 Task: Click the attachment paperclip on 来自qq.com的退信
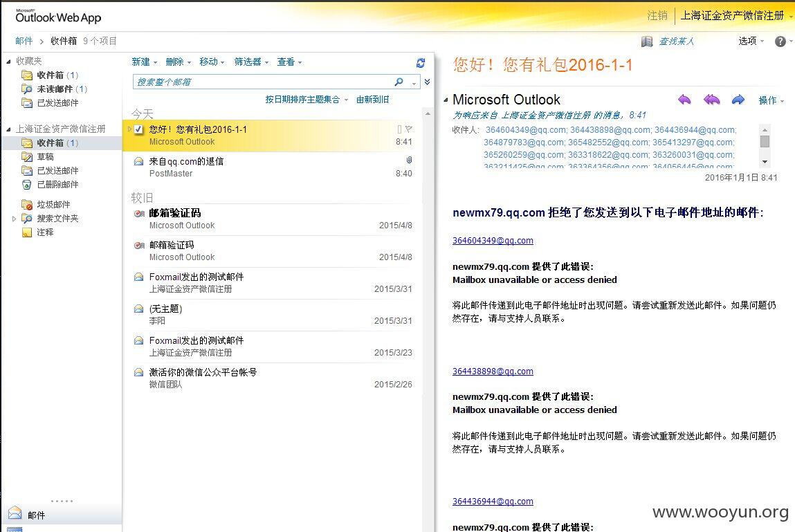(x=409, y=160)
